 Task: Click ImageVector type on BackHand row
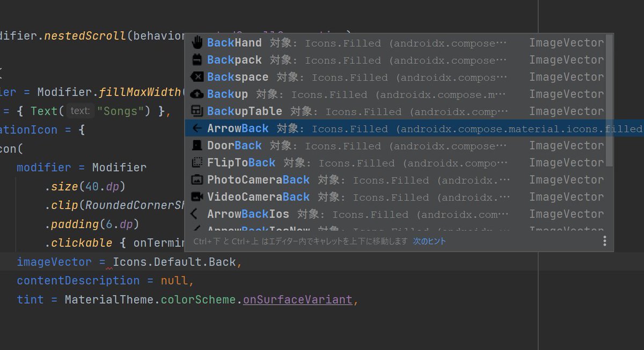[566, 43]
